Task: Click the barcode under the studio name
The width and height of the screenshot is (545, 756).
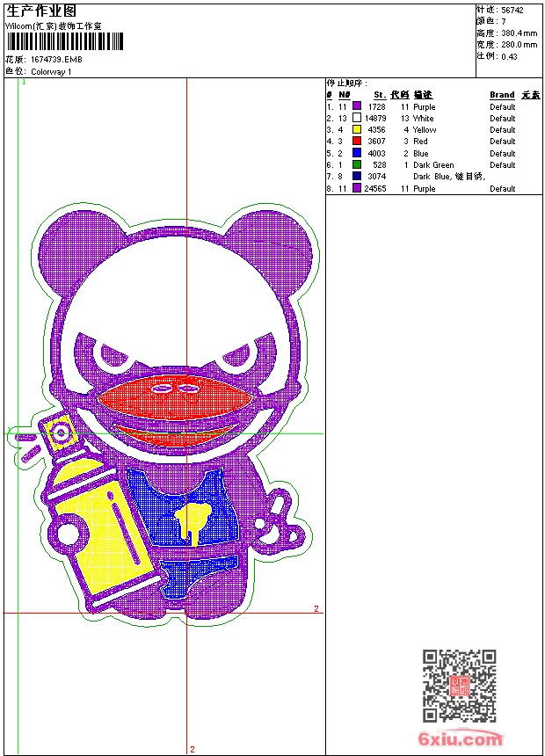Action: click(65, 41)
